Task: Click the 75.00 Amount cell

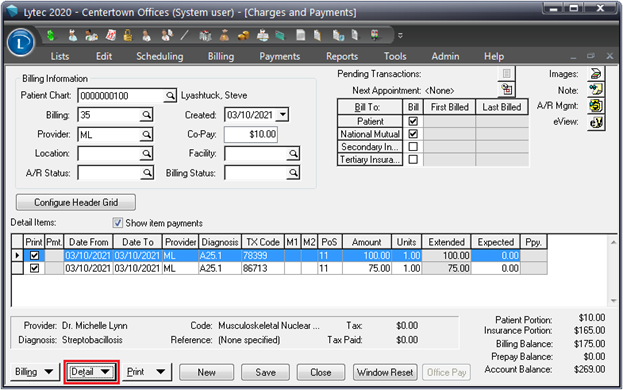Action: point(367,268)
